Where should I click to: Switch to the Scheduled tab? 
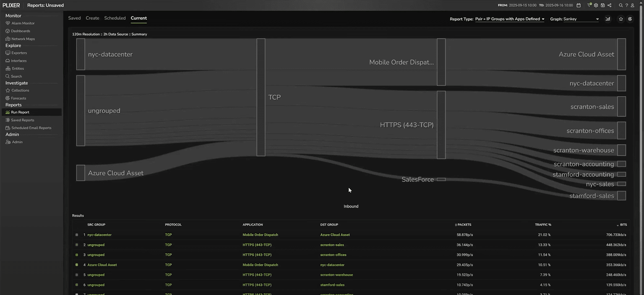(x=115, y=18)
